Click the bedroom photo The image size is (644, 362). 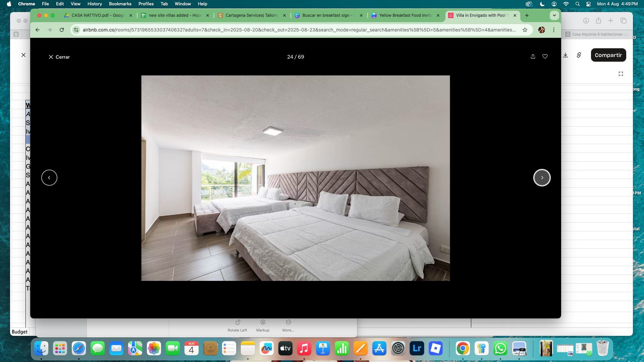[x=295, y=178]
